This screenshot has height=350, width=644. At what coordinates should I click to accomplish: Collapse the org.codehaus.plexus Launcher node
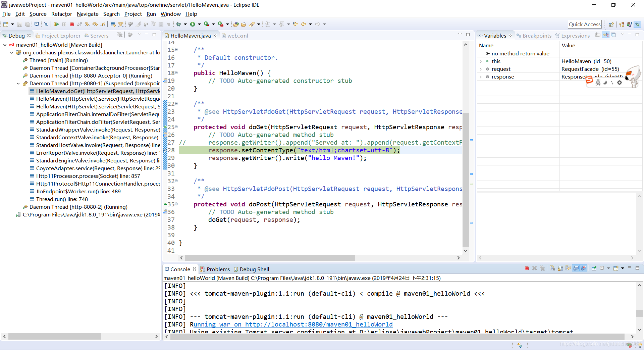tap(11, 52)
